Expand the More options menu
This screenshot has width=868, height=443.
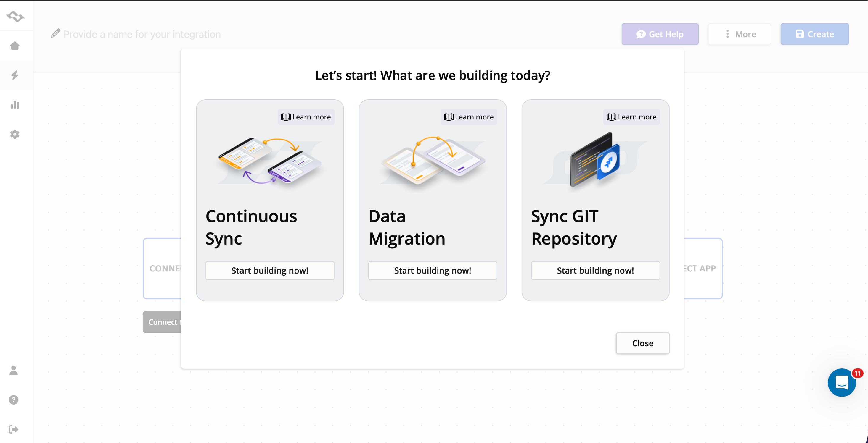click(739, 34)
